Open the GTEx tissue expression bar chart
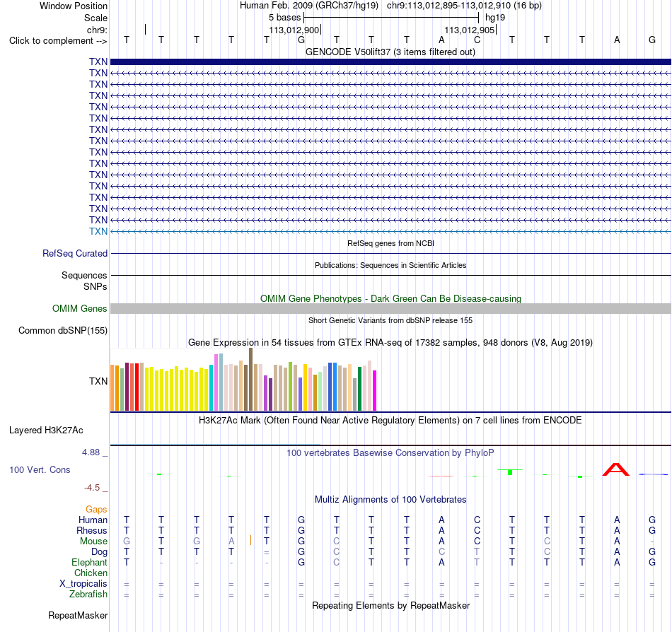672x632 pixels. pos(243,380)
